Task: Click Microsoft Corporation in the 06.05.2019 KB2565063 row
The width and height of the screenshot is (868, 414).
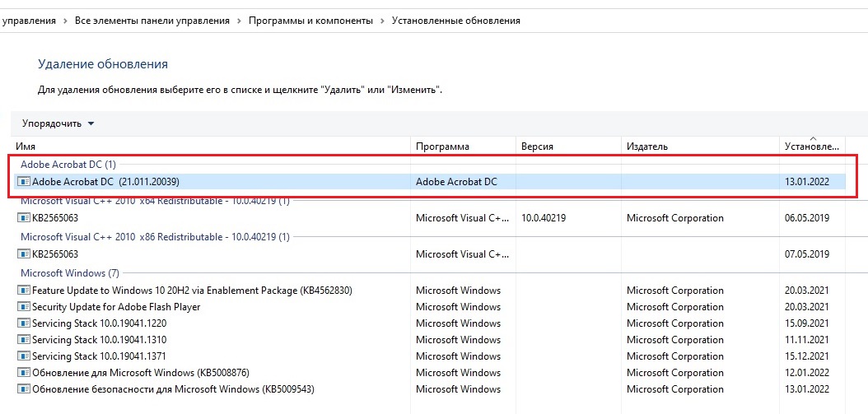Action: click(x=674, y=218)
